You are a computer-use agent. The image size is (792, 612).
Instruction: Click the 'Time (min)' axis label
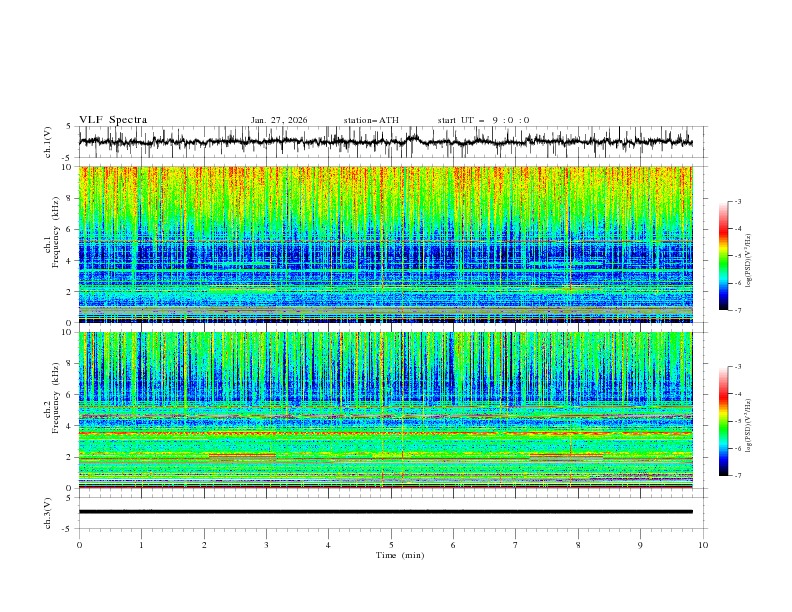[400, 555]
